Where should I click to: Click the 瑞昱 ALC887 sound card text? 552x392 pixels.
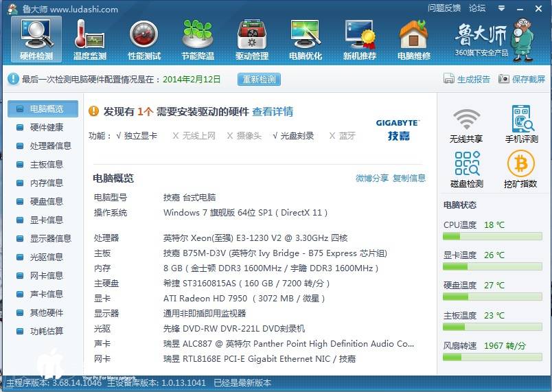[288, 344]
